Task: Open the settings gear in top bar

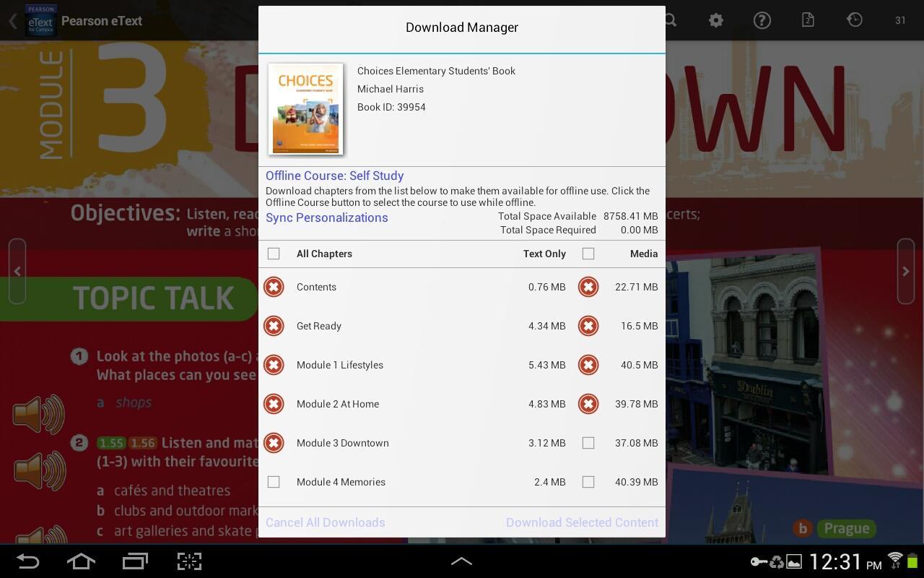Action: click(x=715, y=20)
